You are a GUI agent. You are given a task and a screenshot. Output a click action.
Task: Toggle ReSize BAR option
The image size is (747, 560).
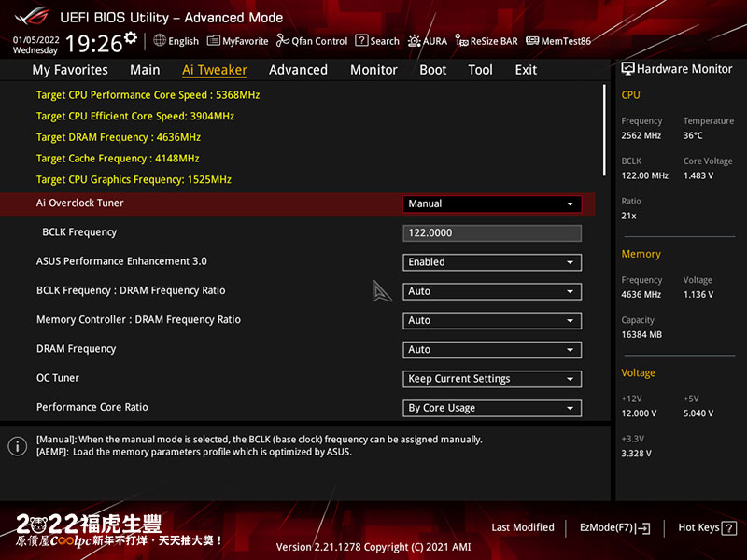coord(462,41)
